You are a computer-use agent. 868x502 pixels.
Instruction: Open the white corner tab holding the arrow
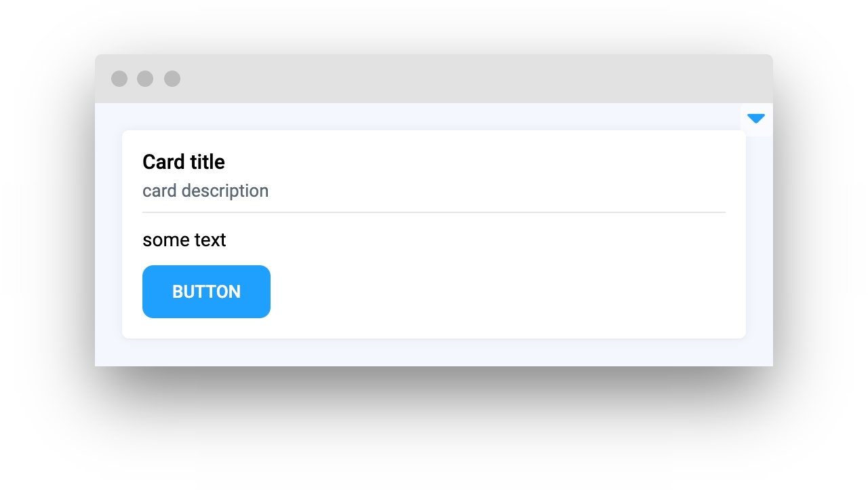click(x=757, y=120)
